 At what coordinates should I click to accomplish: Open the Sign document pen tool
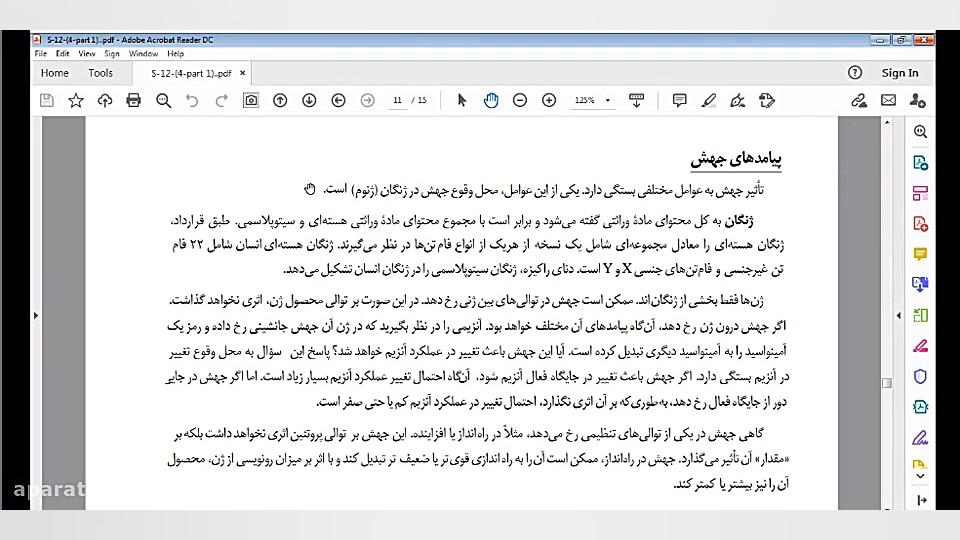pos(738,100)
